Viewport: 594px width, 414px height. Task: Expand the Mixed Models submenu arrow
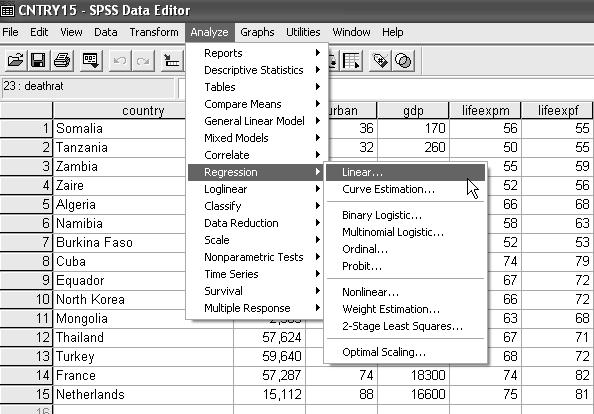[x=318, y=138]
